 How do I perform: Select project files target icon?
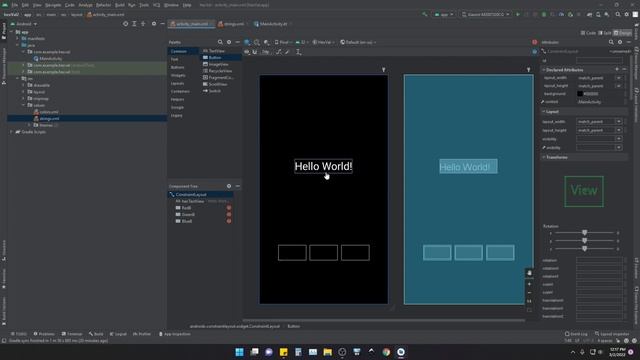pos(125,24)
